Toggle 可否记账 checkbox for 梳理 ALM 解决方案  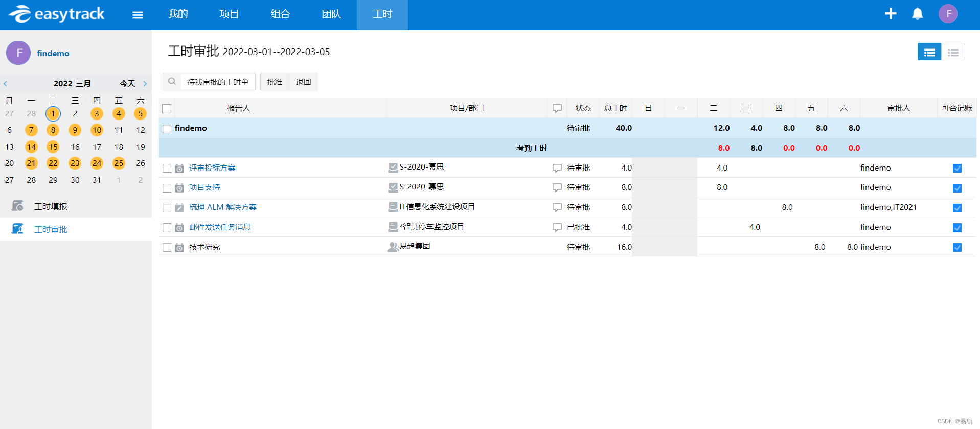957,208
